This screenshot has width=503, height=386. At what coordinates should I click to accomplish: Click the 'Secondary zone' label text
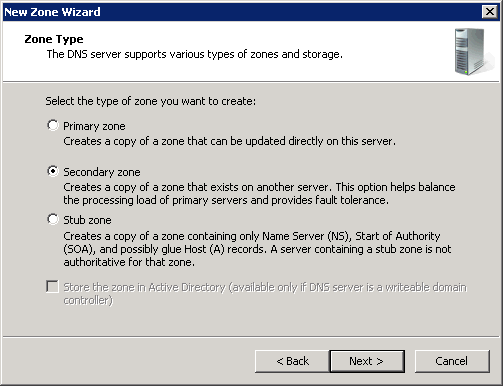102,172
